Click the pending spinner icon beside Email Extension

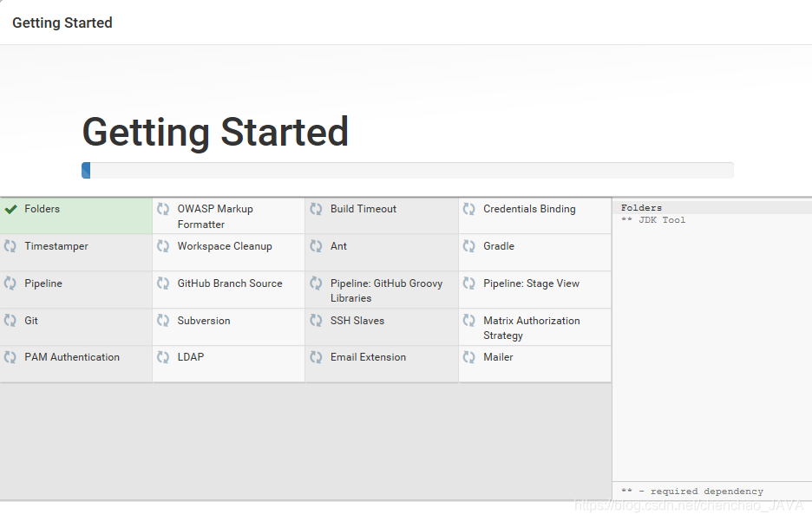pos(316,357)
